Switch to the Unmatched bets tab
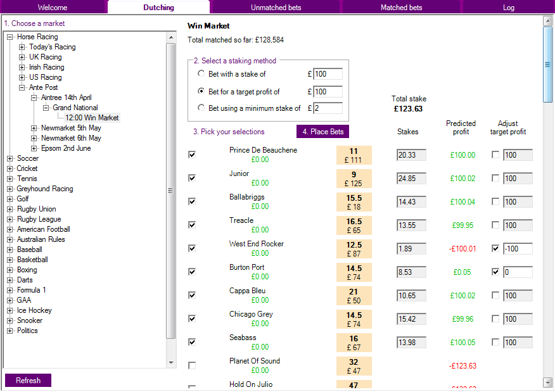555x392 pixels. click(276, 8)
